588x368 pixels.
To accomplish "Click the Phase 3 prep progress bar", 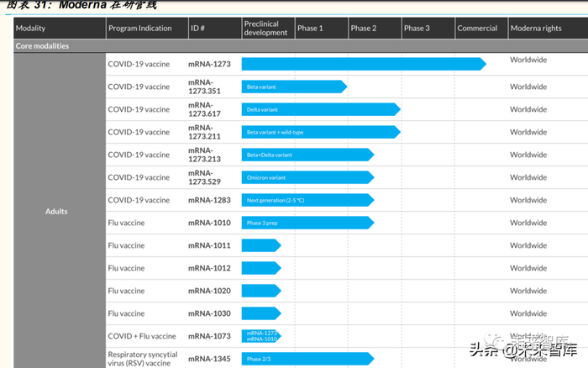I will (x=308, y=223).
